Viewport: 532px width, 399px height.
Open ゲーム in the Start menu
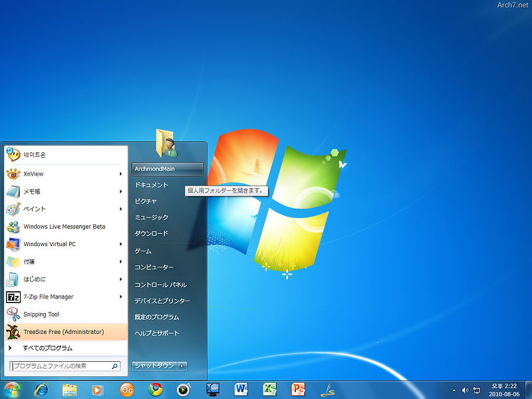point(168,251)
